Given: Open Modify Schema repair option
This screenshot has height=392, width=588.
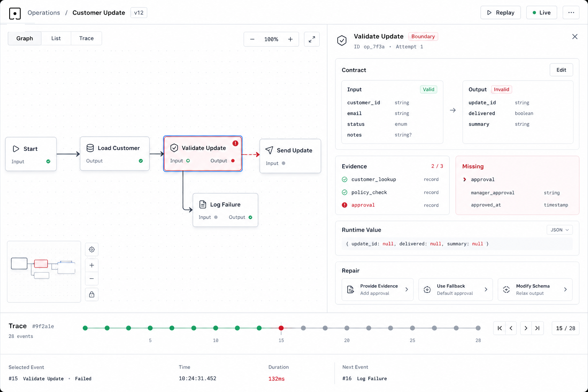Looking at the screenshot, I should point(535,289).
